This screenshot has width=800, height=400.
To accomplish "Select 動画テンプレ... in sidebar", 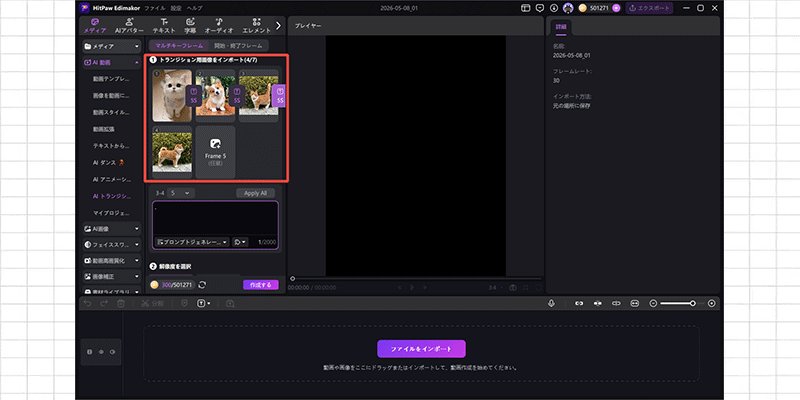I will pyautogui.click(x=111, y=80).
